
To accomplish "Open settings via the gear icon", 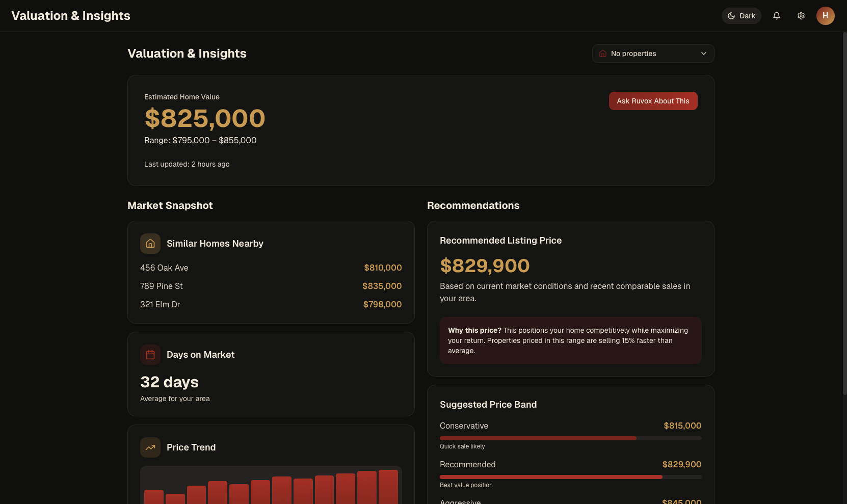I will 801,16.
